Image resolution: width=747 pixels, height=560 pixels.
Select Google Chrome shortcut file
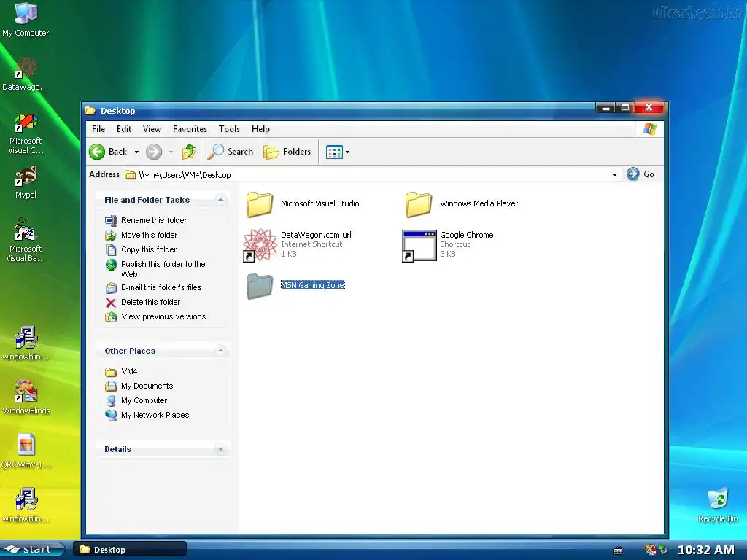point(448,245)
